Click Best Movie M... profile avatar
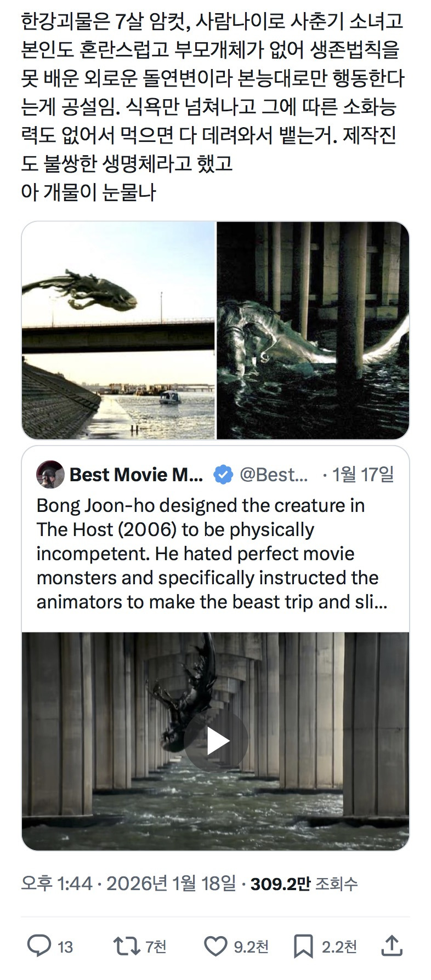The width and height of the screenshot is (431, 980). click(x=50, y=474)
